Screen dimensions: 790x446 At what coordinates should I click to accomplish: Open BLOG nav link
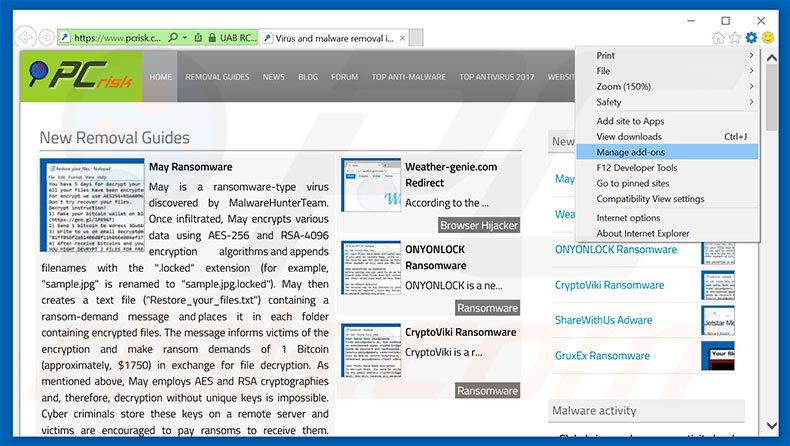308,77
